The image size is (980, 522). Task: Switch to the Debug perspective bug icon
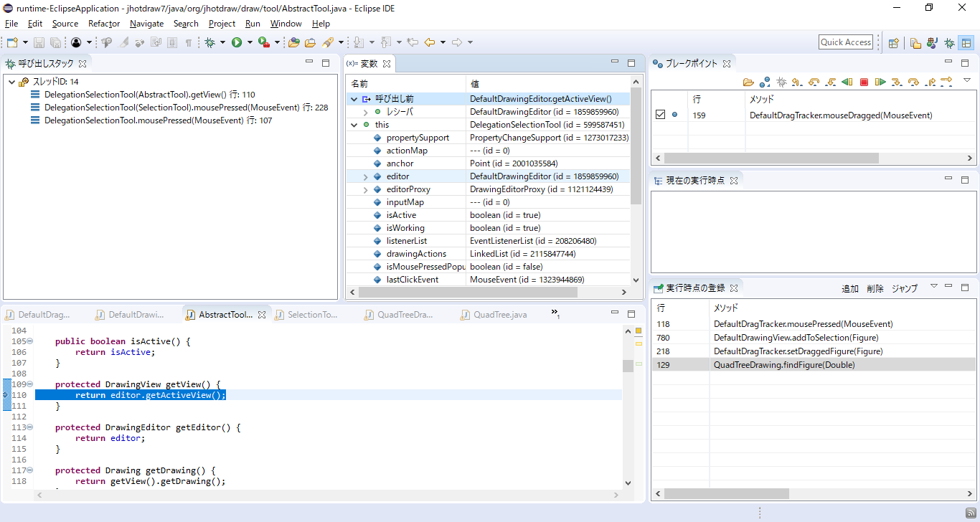point(949,42)
